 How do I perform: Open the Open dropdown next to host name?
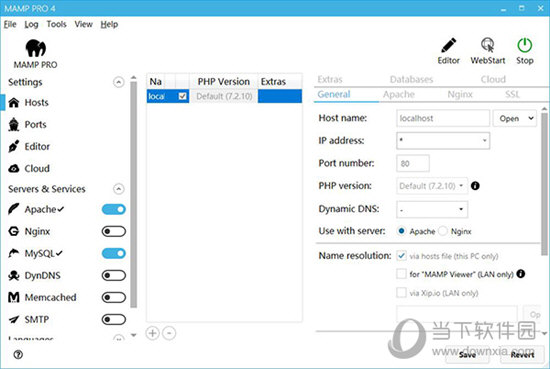[515, 118]
